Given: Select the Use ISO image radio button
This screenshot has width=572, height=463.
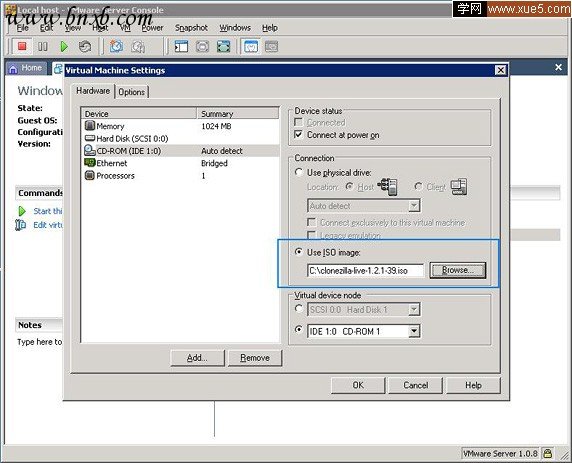Looking at the screenshot, I should [299, 252].
